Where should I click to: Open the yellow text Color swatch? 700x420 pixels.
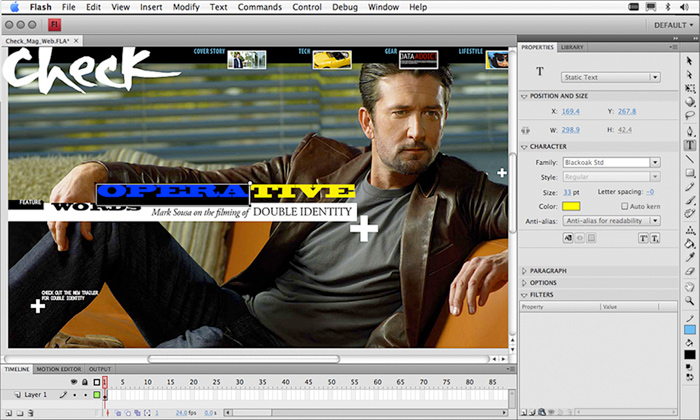tap(571, 206)
